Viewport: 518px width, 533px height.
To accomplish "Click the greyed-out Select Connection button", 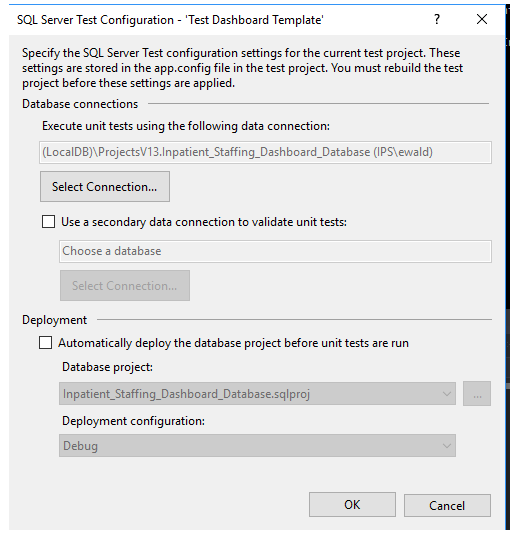I will click(x=125, y=286).
